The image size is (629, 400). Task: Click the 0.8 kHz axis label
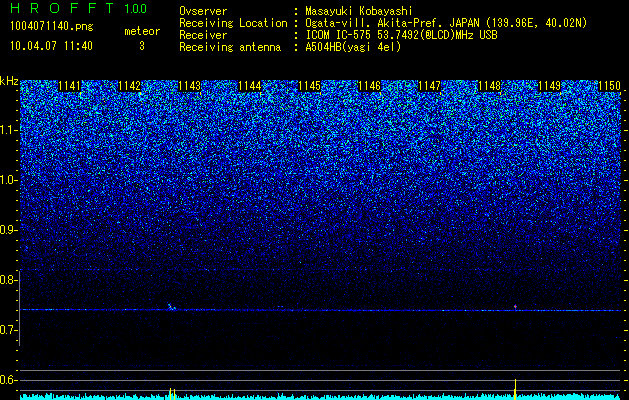[x=7, y=280]
